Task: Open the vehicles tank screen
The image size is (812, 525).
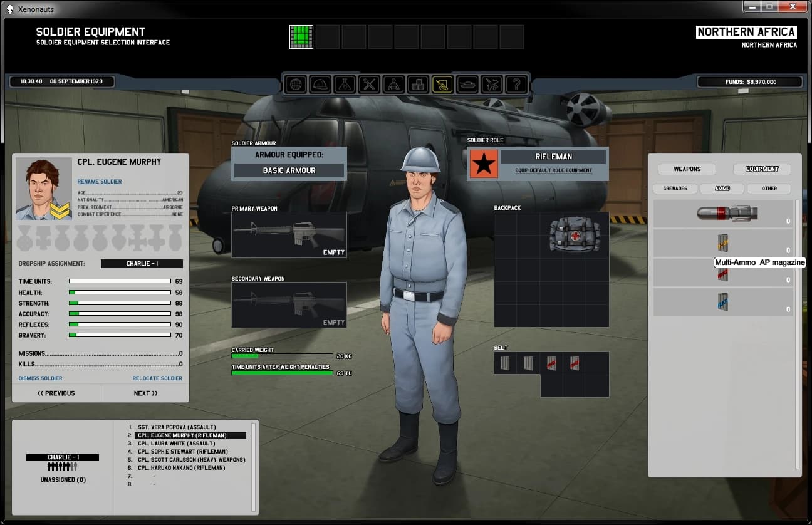Action: coord(467,84)
